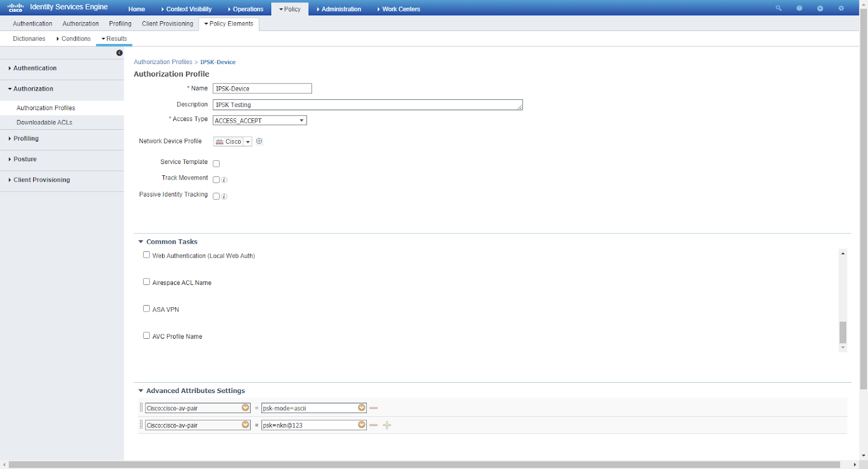The height and width of the screenshot is (469, 868).
Task: Click the page vertical scrollbar
Action: point(864,199)
